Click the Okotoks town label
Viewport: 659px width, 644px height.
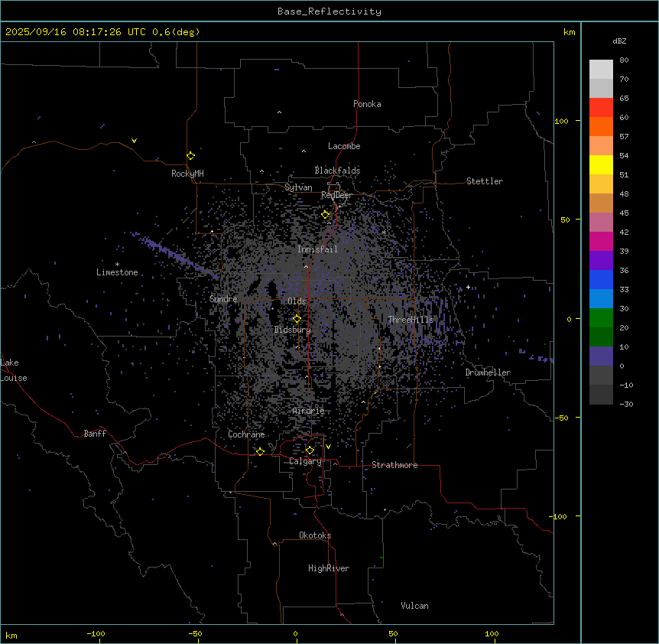pos(315,535)
